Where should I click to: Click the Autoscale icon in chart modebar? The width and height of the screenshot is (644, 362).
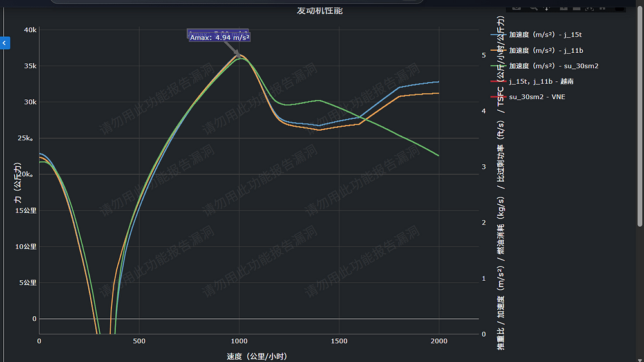click(x=589, y=7)
